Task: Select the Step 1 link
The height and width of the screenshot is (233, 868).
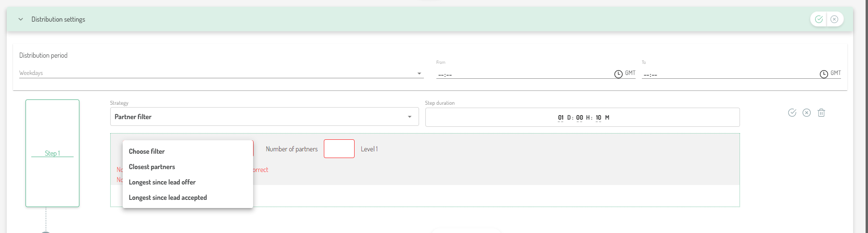Action: pyautogui.click(x=52, y=153)
